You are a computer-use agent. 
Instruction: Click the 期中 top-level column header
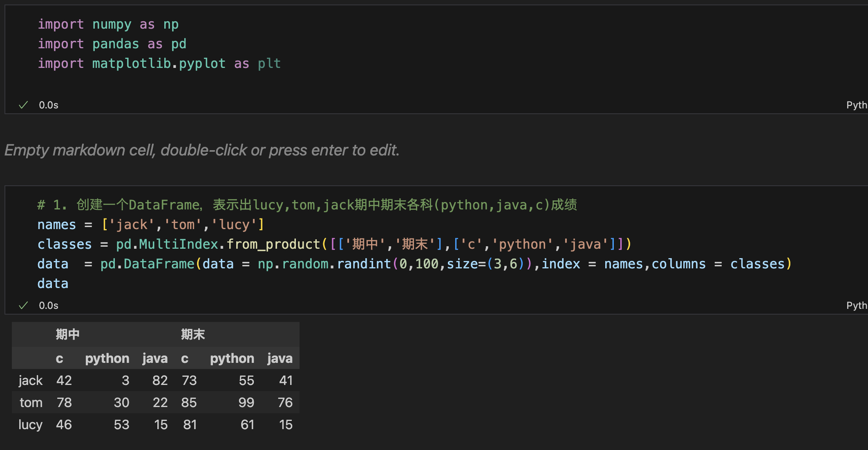(67, 334)
